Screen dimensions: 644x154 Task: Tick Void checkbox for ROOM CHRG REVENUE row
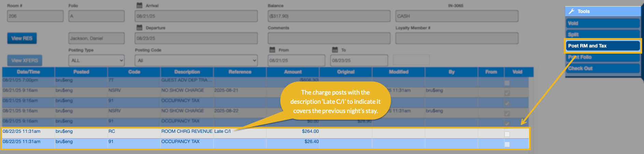pos(507,134)
